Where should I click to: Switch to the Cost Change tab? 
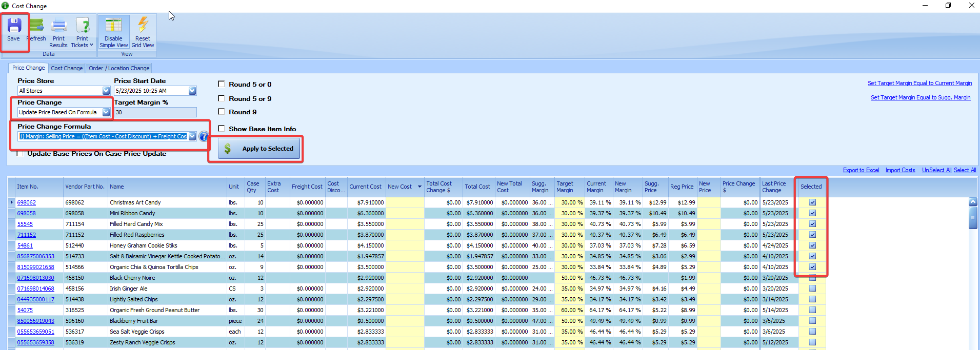67,68
